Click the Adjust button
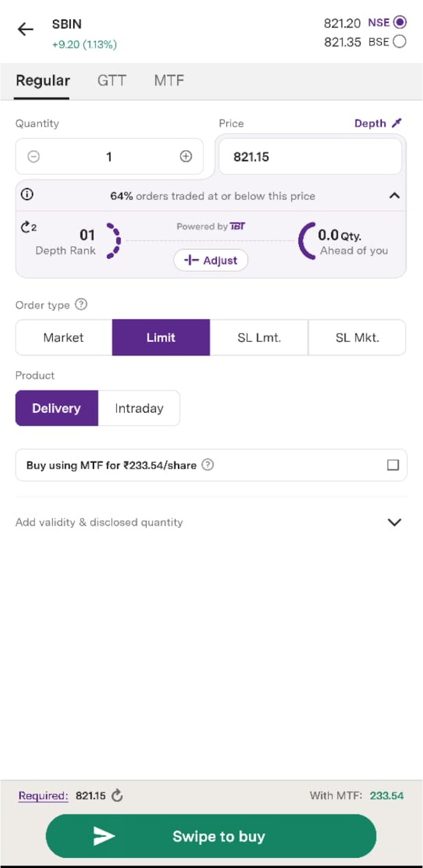 point(211,260)
